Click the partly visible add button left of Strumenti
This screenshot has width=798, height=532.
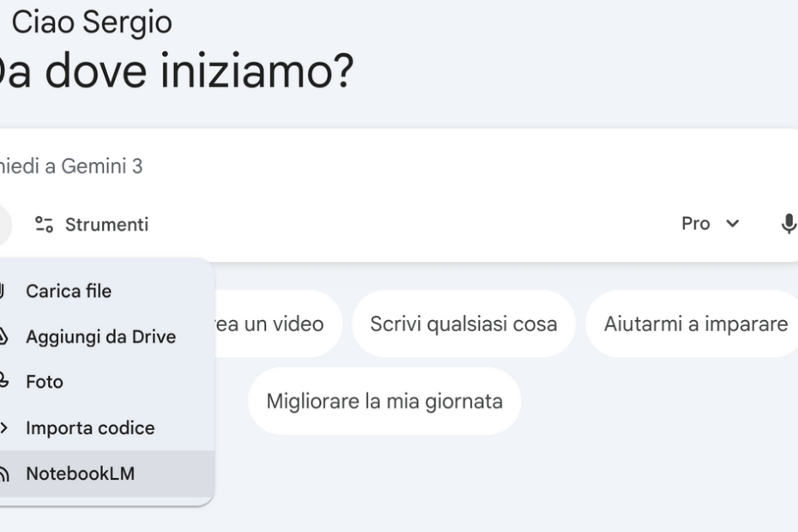coord(4,225)
